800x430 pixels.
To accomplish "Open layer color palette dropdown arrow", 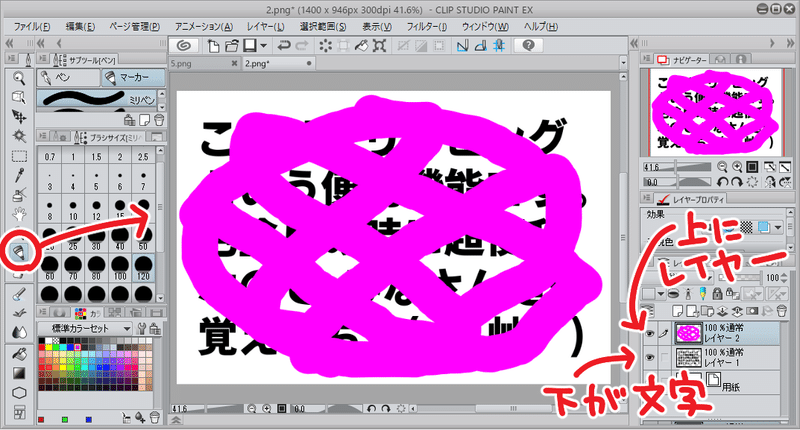I will [661, 294].
